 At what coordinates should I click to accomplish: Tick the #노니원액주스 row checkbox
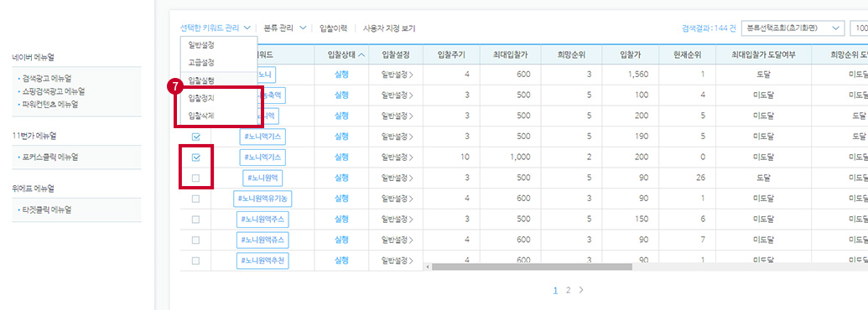195,220
